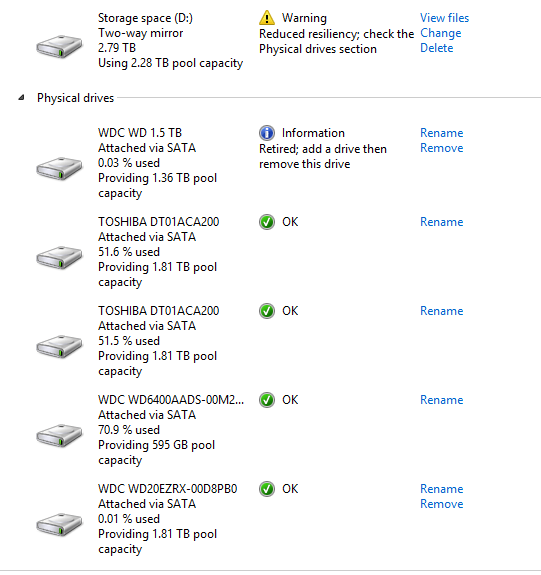Remove the retired WDC WD 1.5 TB drive
This screenshot has width=541, height=575.
442,148
